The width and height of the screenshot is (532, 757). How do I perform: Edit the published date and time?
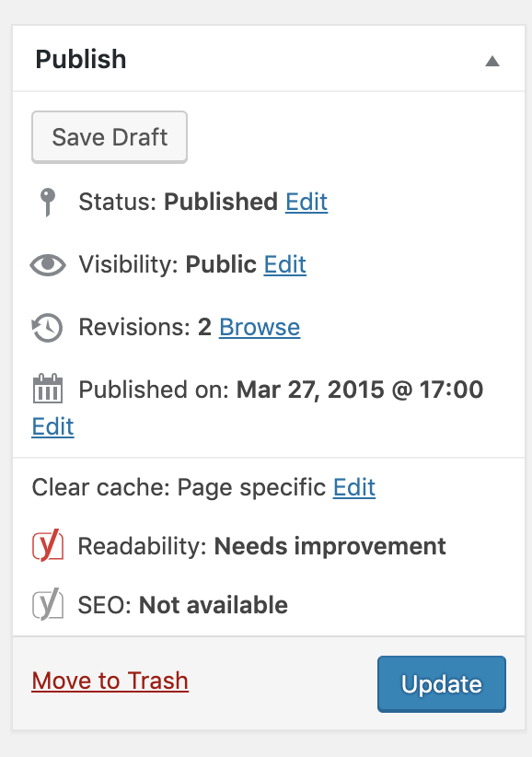click(52, 426)
